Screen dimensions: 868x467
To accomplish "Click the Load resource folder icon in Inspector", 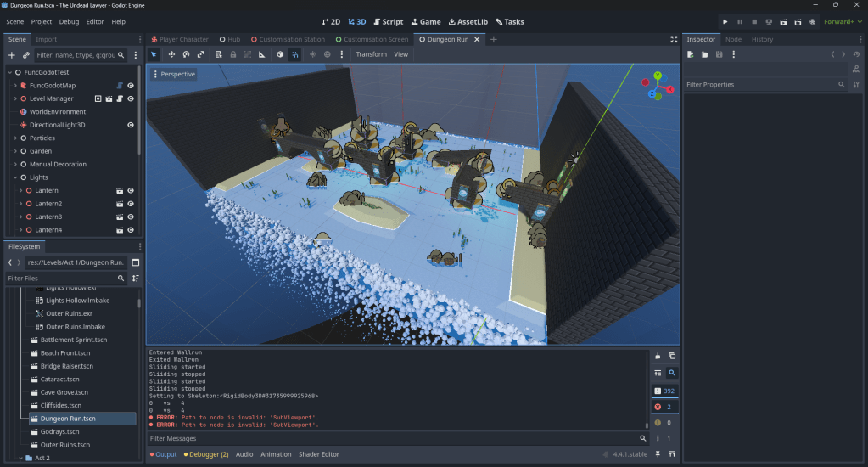I will pyautogui.click(x=705, y=54).
